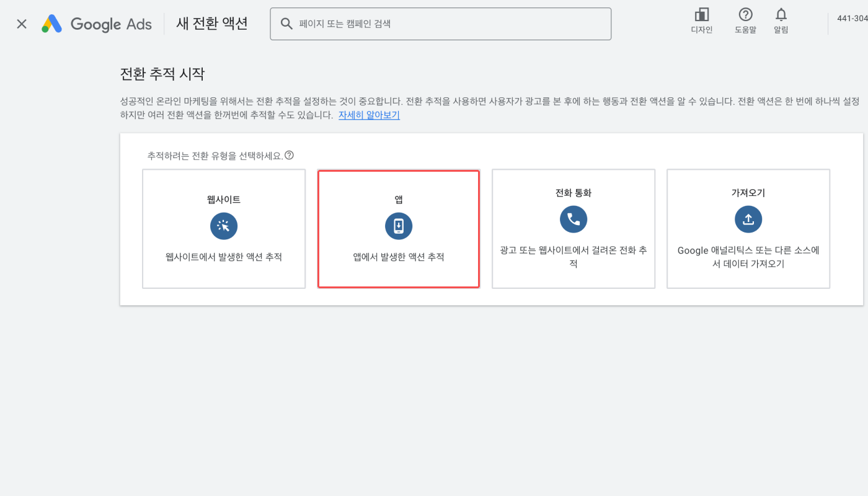Click text Google 애널리틱스 또는 다른 소스에서 데이터 가져오기
The width and height of the screenshot is (868, 496).
(x=748, y=257)
